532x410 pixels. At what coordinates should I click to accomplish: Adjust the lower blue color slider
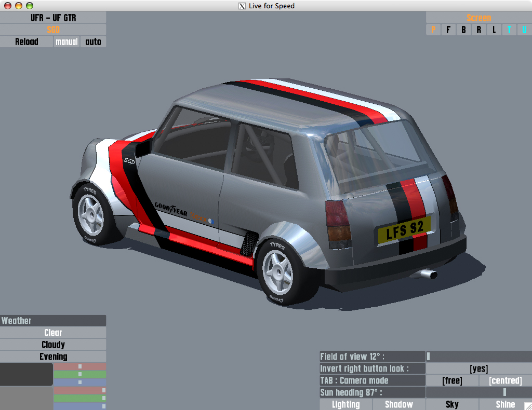click(x=79, y=406)
